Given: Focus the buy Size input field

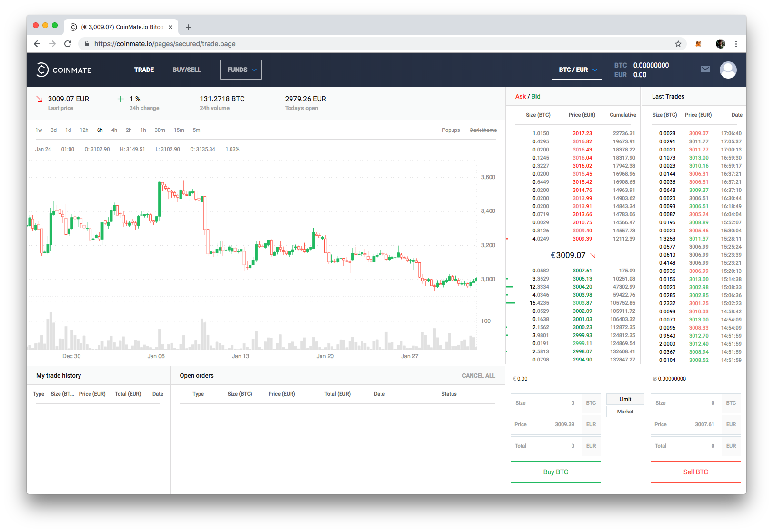Looking at the screenshot, I should click(556, 403).
